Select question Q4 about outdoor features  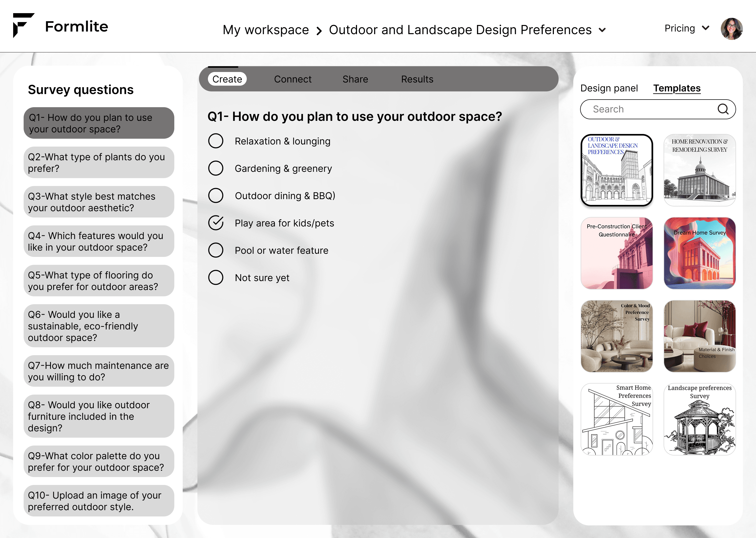pyautogui.click(x=99, y=241)
